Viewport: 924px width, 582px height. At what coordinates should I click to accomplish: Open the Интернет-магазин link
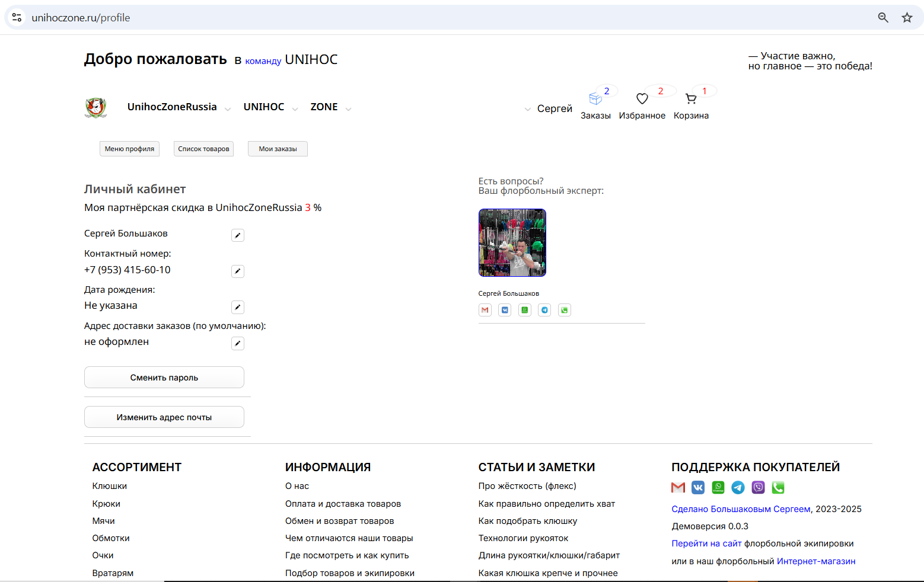coord(816,561)
